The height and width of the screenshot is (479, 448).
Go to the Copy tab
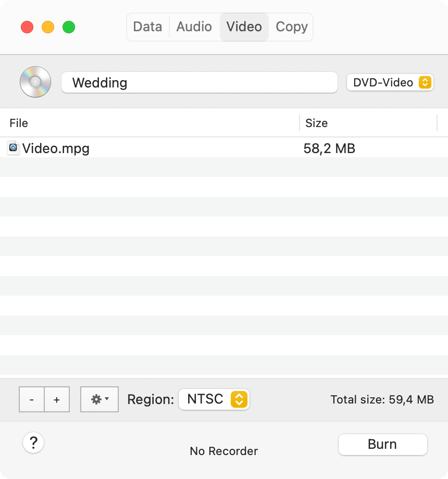(291, 27)
